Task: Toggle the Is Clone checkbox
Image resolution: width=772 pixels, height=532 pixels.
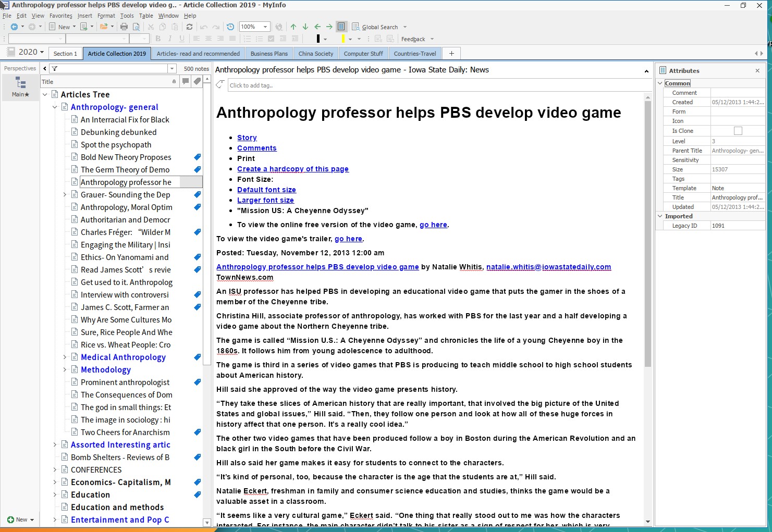Action: (x=738, y=131)
